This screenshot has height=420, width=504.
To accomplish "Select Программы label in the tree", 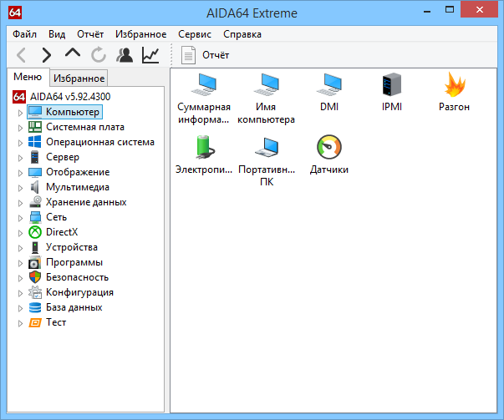I will pos(74,262).
